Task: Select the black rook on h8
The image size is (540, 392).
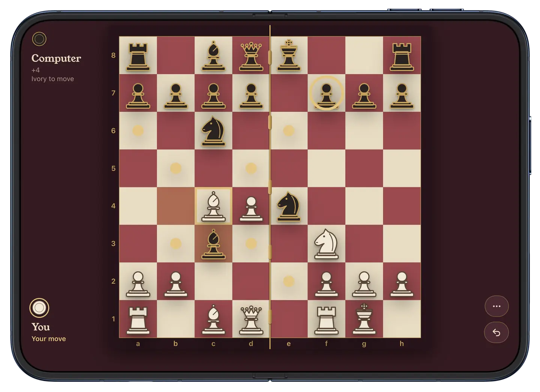Action: pyautogui.click(x=402, y=57)
